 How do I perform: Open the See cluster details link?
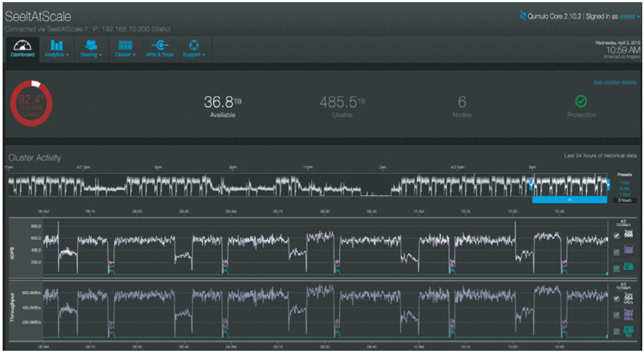pyautogui.click(x=615, y=82)
